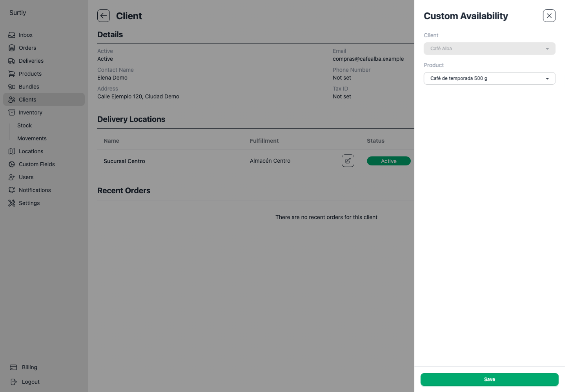Click the Name column header
This screenshot has height=392, width=565.
pyautogui.click(x=111, y=141)
